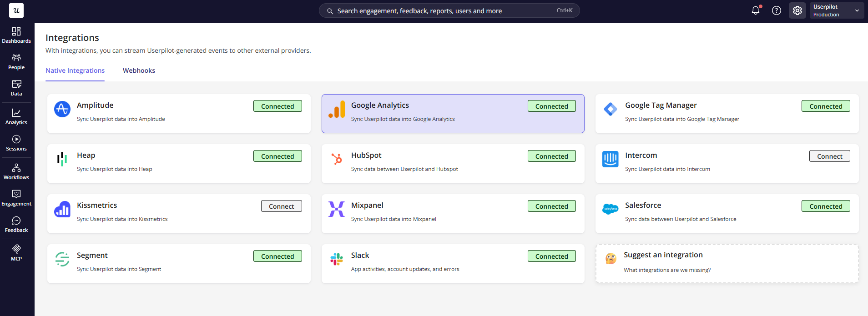Click the Google Tag Manager title
This screenshot has height=316, width=868.
pyautogui.click(x=661, y=105)
